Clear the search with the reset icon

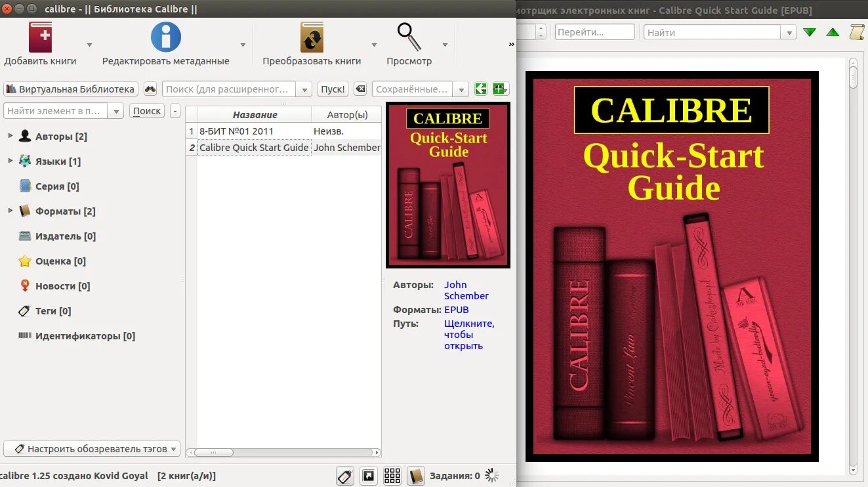point(360,89)
